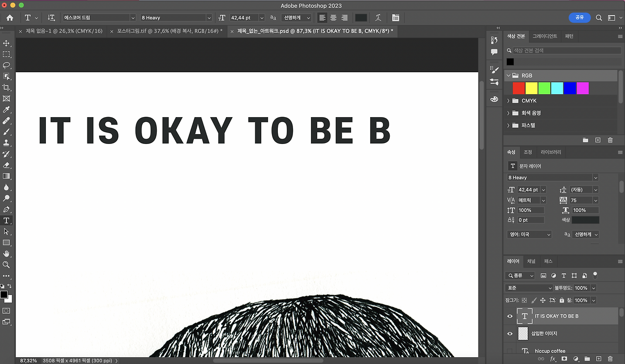The image size is (625, 364).
Task: Open the 포스터그림.tif document tab
Action: 166,31
